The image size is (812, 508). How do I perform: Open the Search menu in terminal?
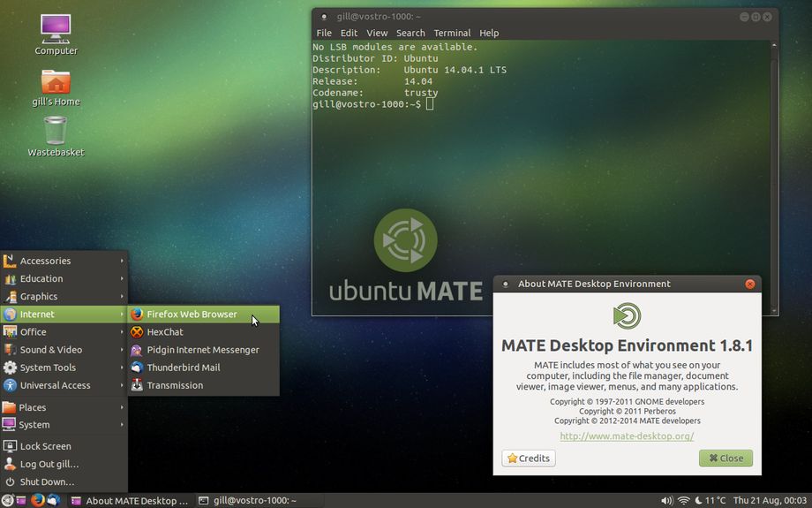[410, 33]
